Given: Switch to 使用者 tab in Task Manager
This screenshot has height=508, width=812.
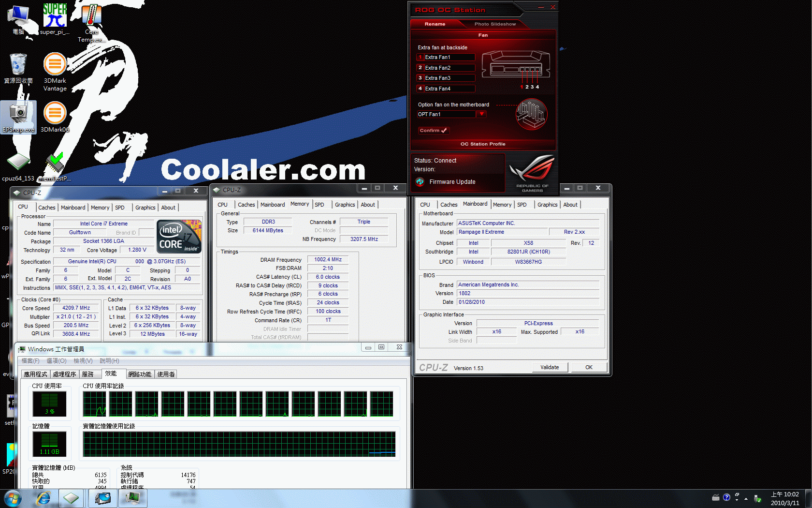Looking at the screenshot, I should (x=166, y=374).
